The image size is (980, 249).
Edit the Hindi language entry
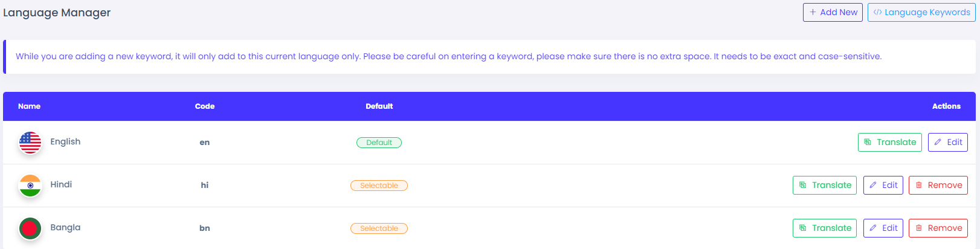883,185
